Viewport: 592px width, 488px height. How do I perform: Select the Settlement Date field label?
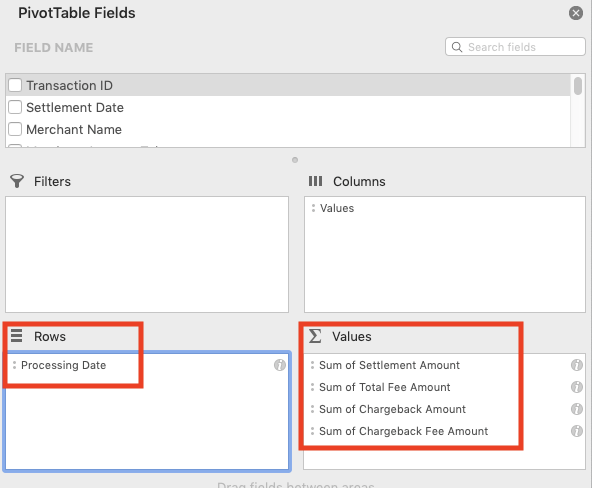click(75, 108)
